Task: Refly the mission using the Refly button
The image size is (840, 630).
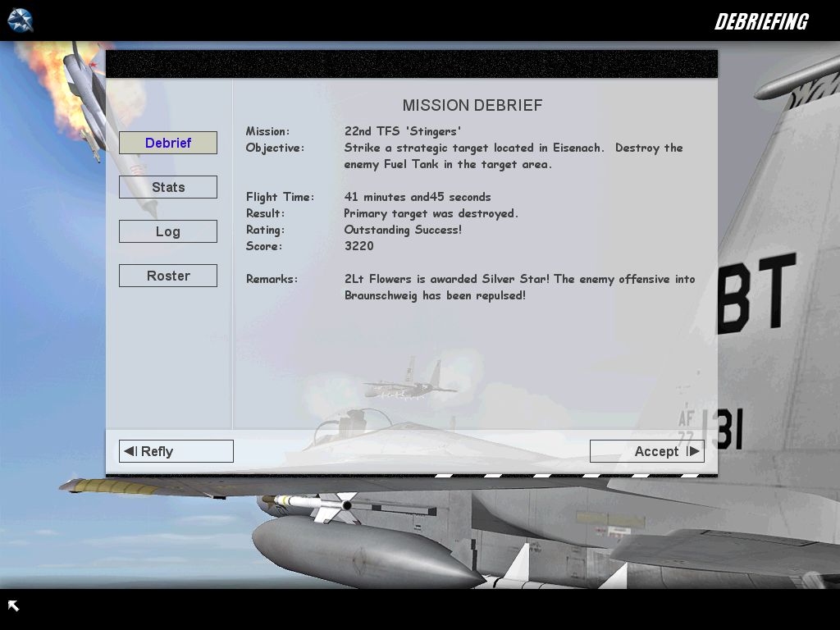Action: 176,451
